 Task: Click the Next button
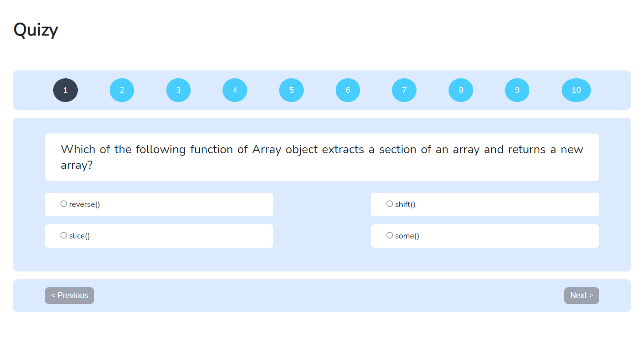coord(581,295)
